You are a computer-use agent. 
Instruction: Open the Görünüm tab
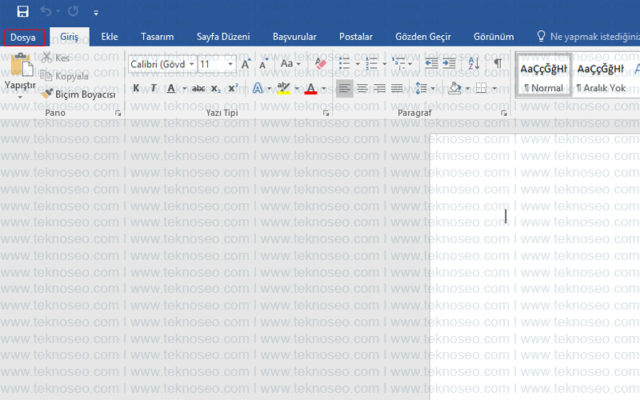click(x=493, y=37)
